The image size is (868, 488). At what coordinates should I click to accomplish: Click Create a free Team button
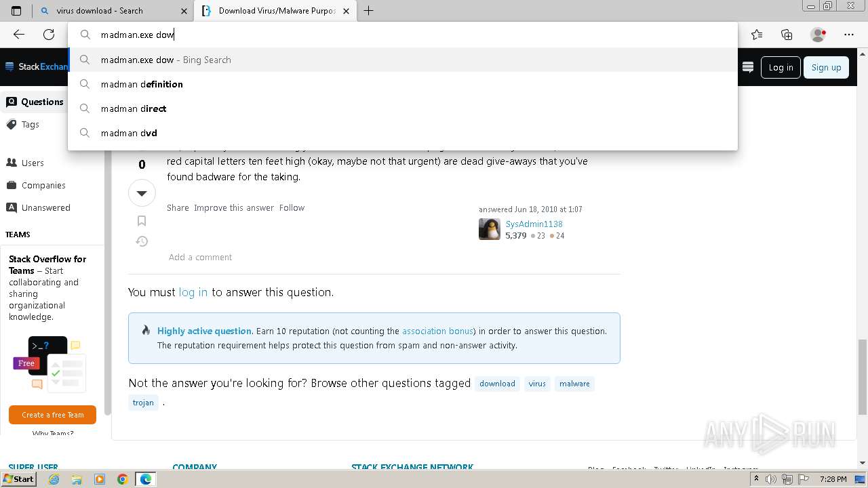(52, 415)
